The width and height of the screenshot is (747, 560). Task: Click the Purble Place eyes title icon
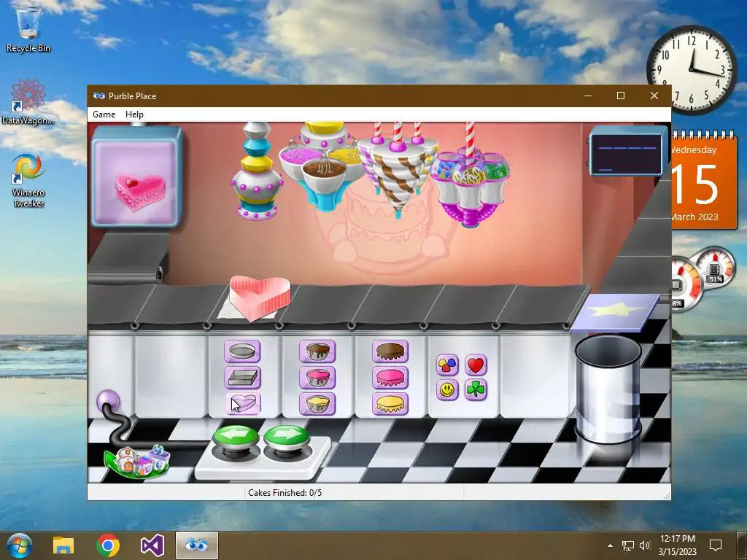pos(99,96)
